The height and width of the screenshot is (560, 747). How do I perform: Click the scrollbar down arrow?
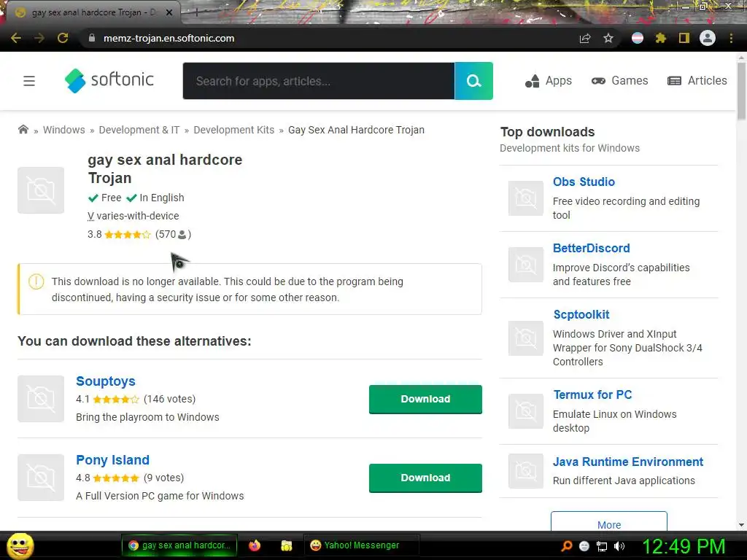741,525
